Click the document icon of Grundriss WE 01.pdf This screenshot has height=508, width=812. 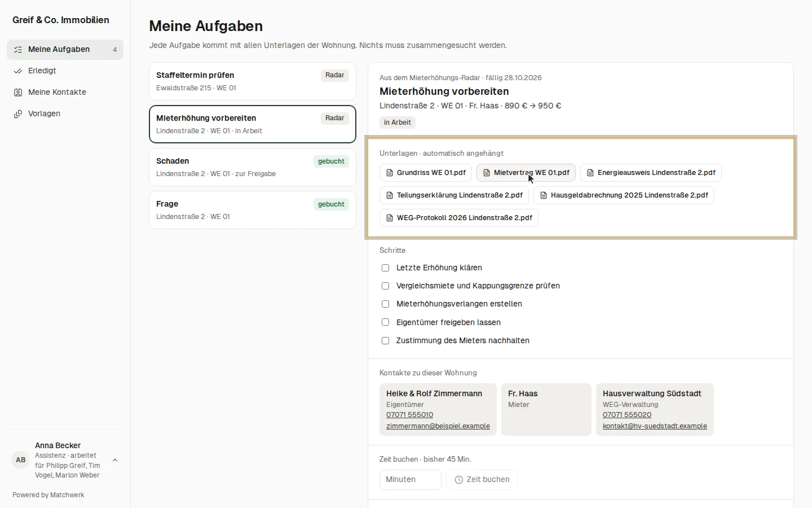click(390, 173)
